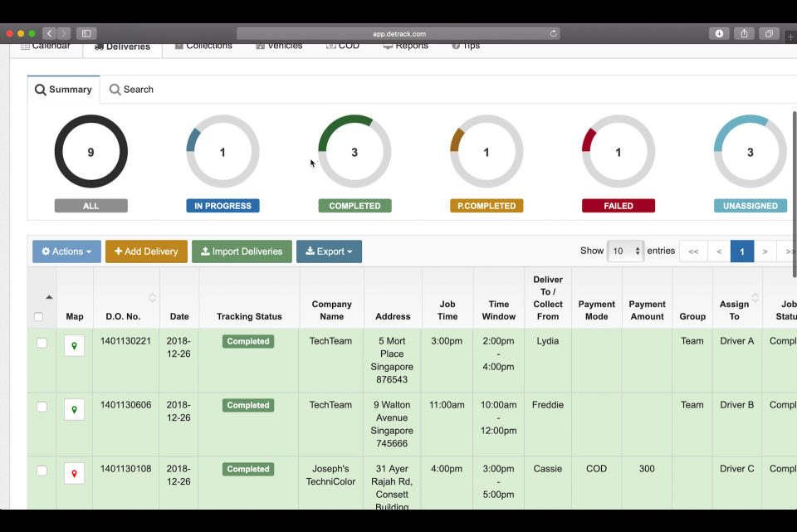
Task: Click the Safari share icon
Action: 745,34
